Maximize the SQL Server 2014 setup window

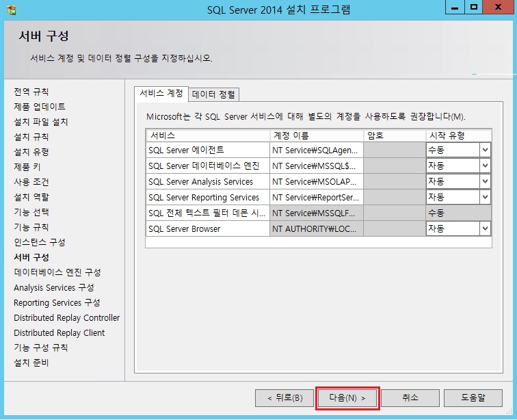pos(474,7)
